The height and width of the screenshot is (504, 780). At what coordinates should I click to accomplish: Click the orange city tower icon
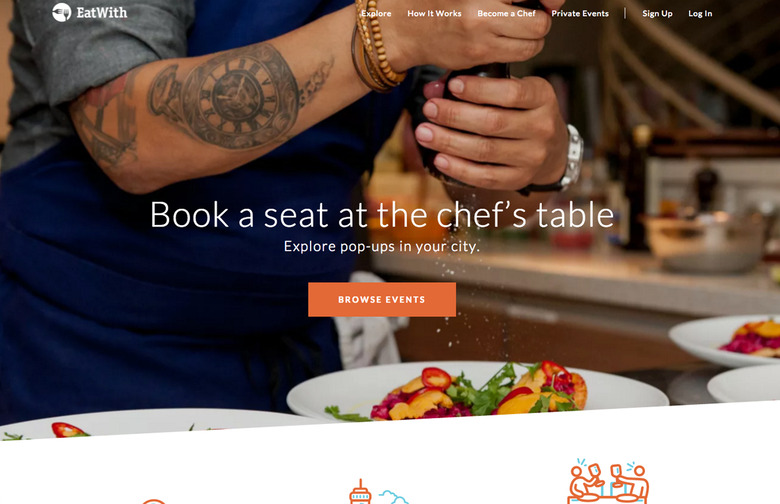pos(360,492)
